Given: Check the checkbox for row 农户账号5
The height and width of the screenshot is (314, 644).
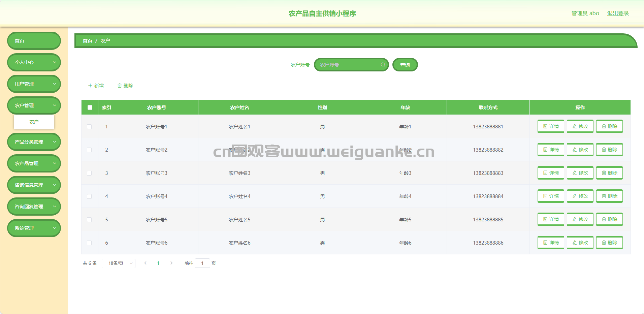Looking at the screenshot, I should [x=89, y=220].
